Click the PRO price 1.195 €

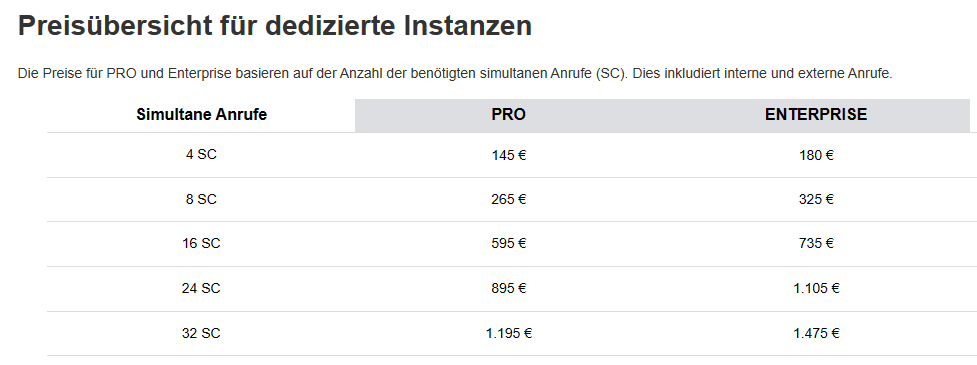[x=508, y=333]
